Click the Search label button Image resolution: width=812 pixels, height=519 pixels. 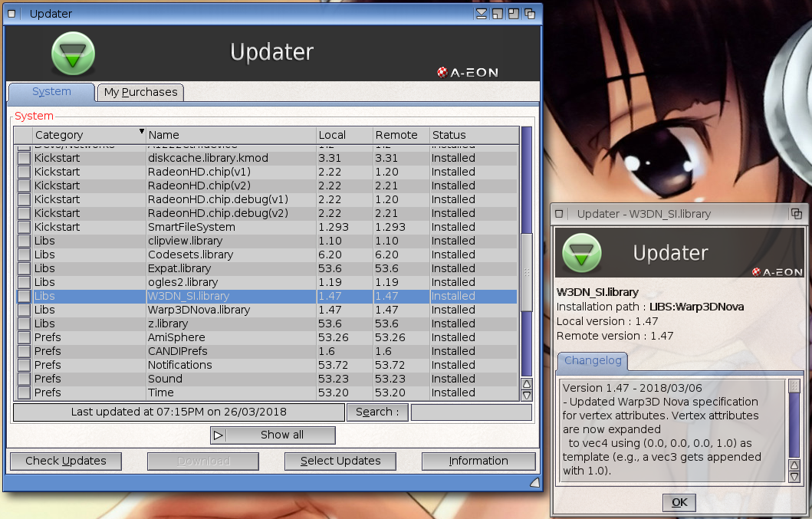coord(377,412)
